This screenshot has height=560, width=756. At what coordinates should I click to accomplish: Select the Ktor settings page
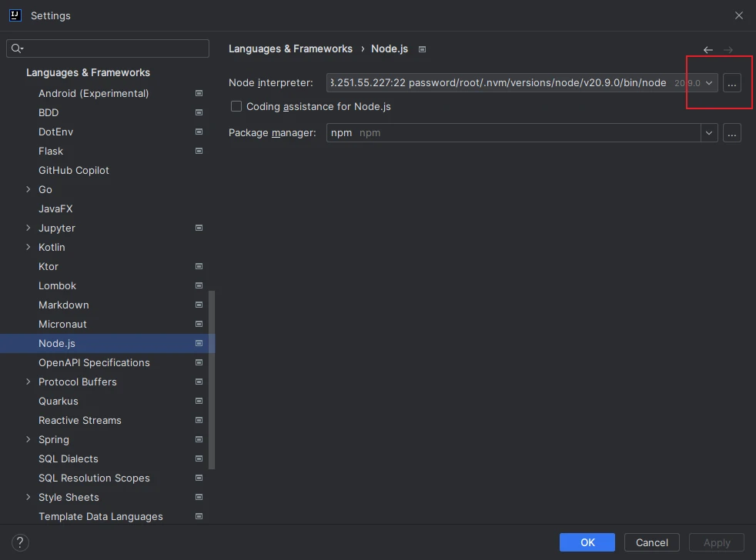(x=49, y=266)
